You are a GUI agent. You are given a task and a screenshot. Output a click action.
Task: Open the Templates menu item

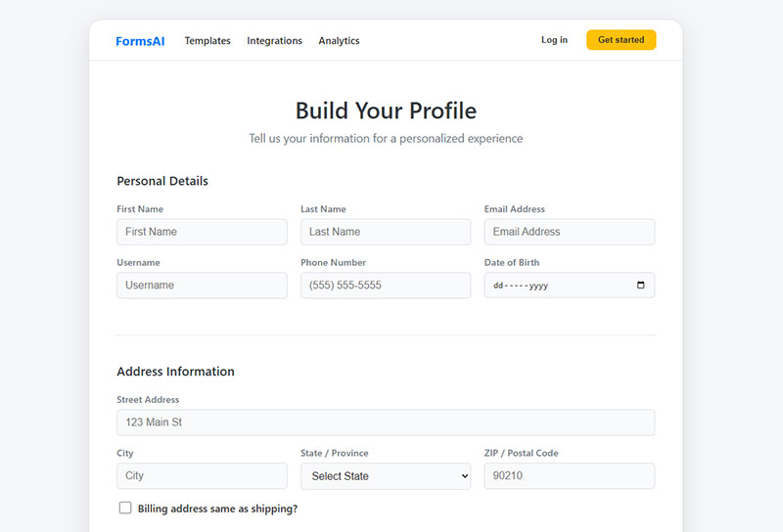(207, 41)
